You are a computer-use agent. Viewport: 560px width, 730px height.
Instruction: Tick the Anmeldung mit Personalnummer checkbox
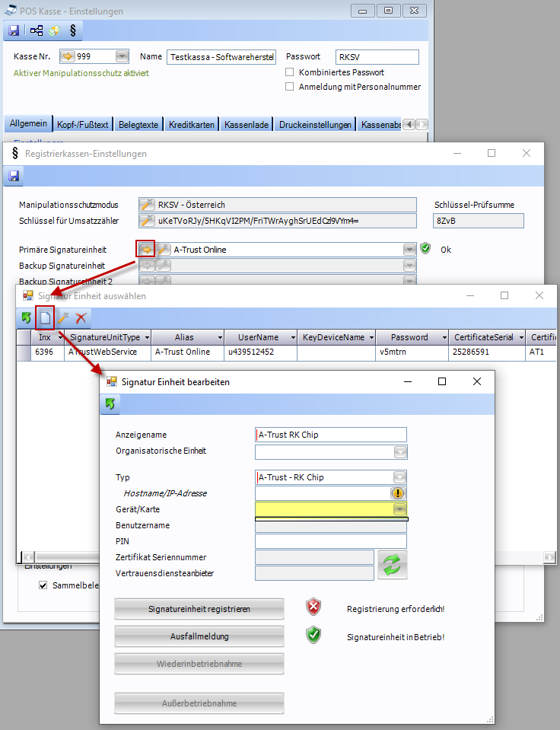(290, 87)
